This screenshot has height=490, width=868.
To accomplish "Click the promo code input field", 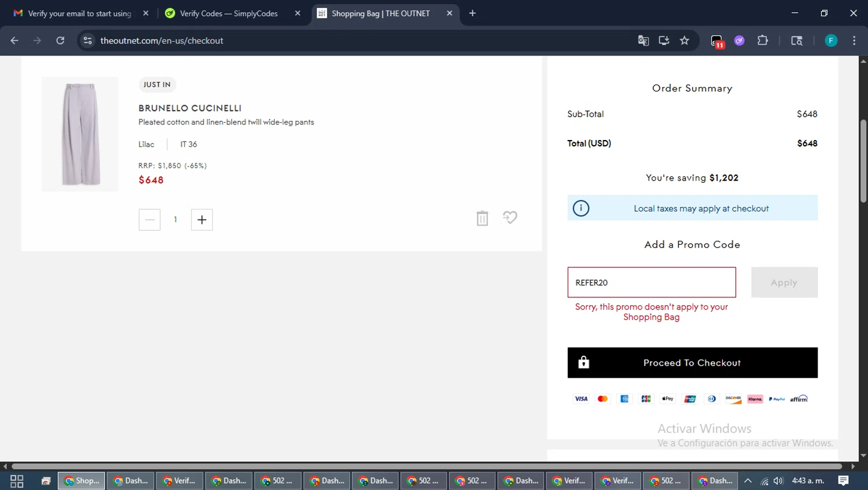I will point(652,282).
